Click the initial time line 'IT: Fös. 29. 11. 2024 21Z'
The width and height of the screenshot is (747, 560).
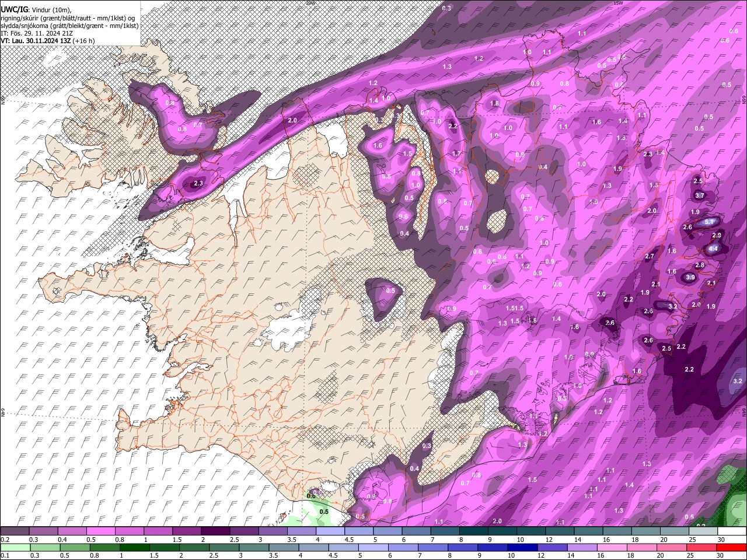[37, 33]
